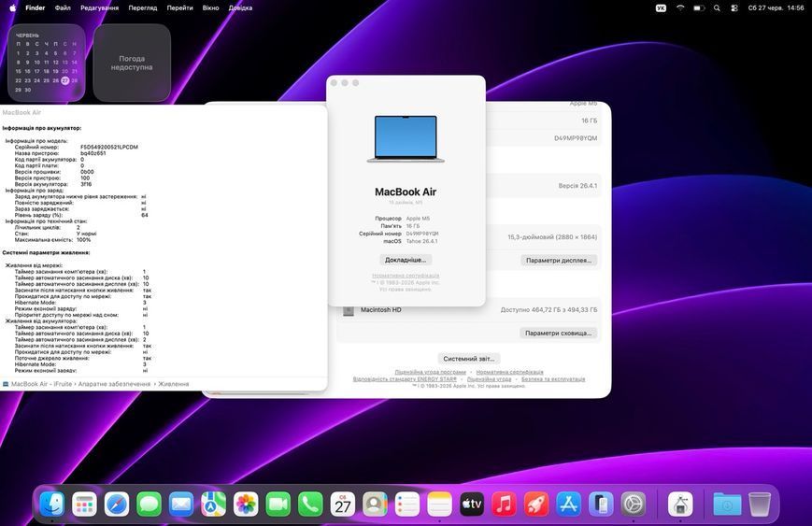Open Control Center in menu bar
This screenshot has height=526, width=812.
[x=734, y=7]
